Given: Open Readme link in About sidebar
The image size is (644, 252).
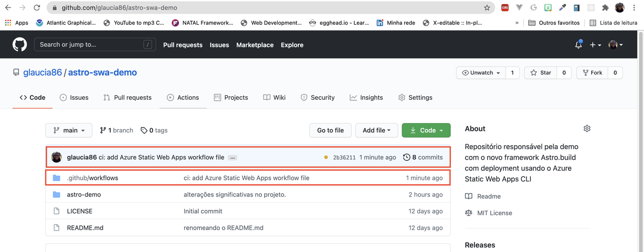Looking at the screenshot, I should 483,196.
